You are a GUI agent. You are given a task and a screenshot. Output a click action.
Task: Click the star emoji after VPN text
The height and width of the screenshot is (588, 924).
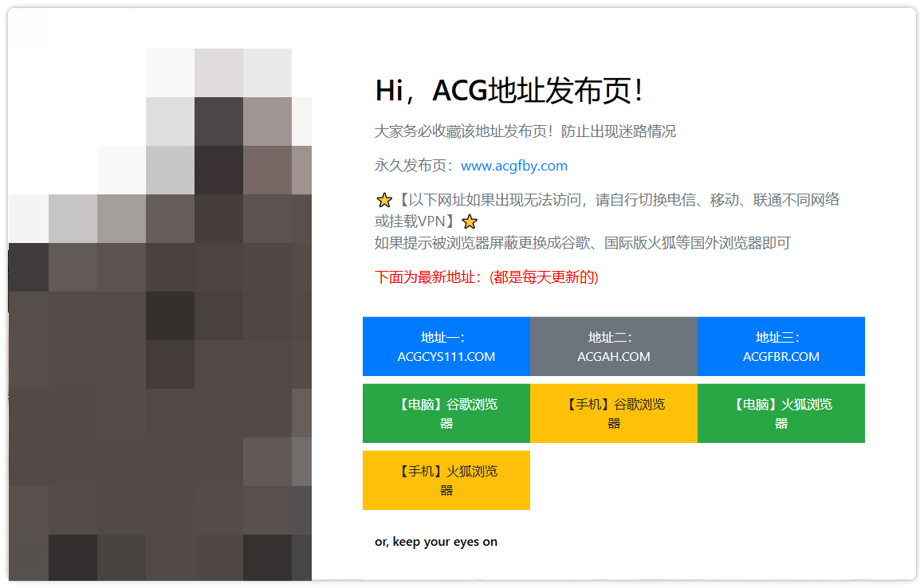470,221
